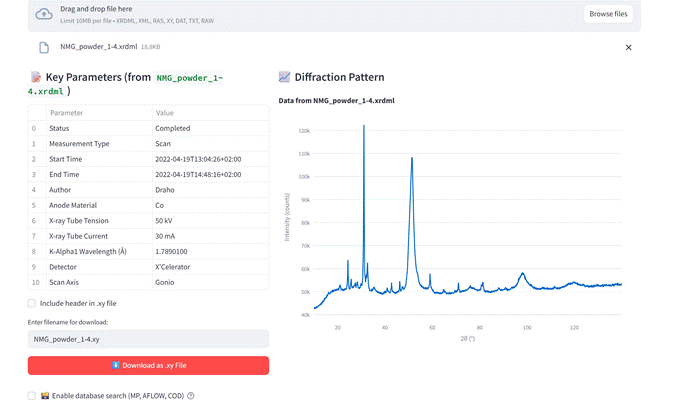Screen dimensions: 681x410
Task: Click the help icon beside database search
Action: [x=191, y=396]
